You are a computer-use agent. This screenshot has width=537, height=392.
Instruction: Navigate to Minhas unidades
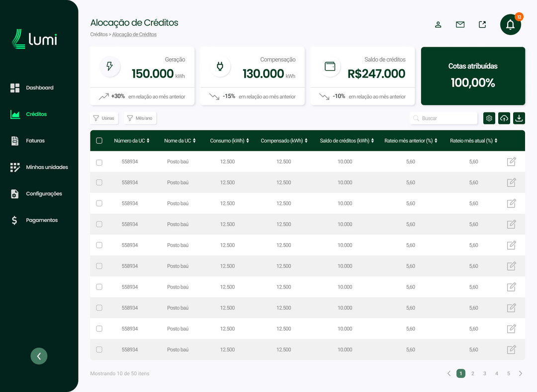pyautogui.click(x=47, y=167)
